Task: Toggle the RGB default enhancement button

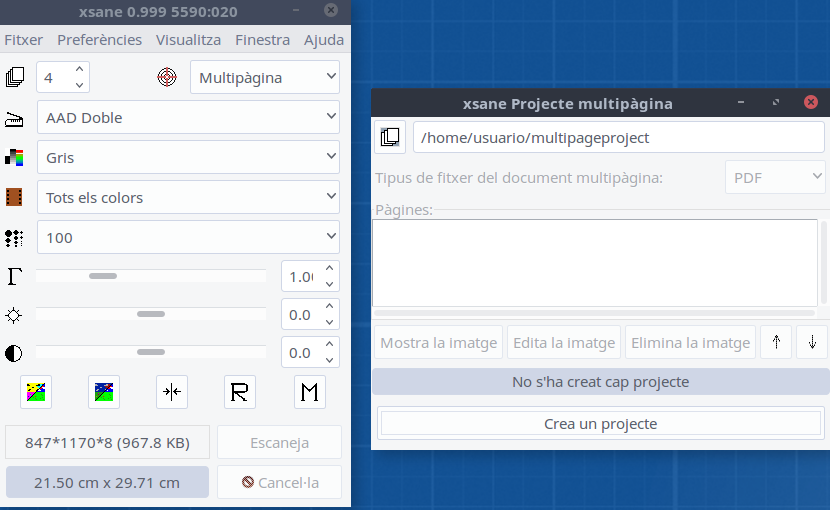Action: click(x=36, y=392)
